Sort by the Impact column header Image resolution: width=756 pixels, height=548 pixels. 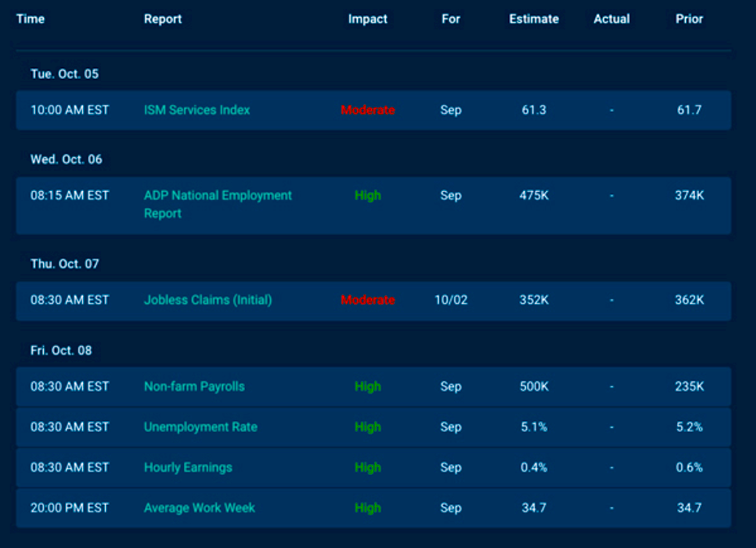[x=368, y=19]
